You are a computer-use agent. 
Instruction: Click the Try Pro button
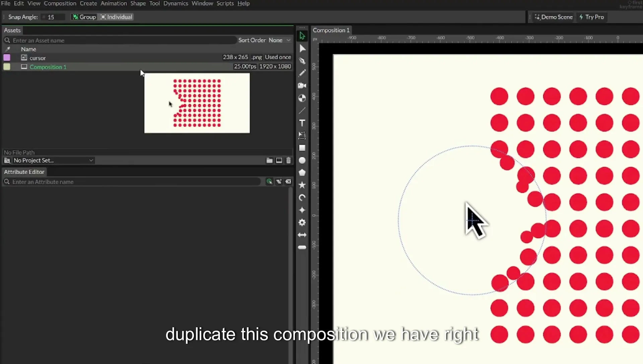[592, 17]
